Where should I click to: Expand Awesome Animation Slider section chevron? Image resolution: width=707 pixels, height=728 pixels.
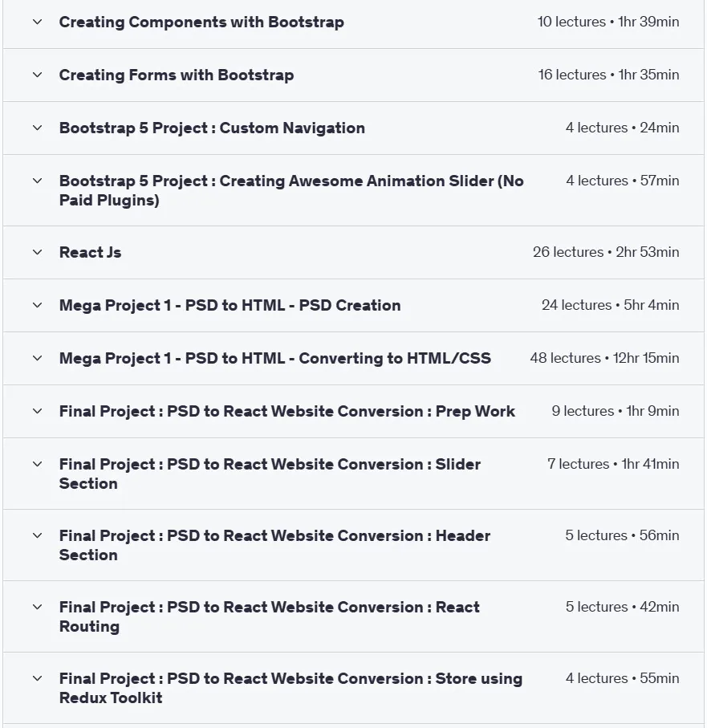click(x=38, y=181)
